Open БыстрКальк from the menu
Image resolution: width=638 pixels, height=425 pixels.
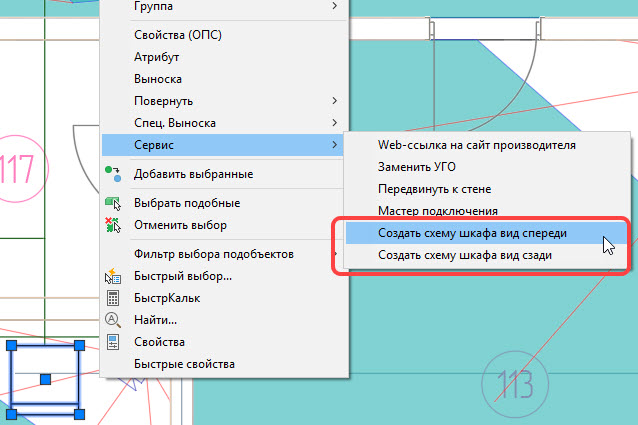coord(223,298)
